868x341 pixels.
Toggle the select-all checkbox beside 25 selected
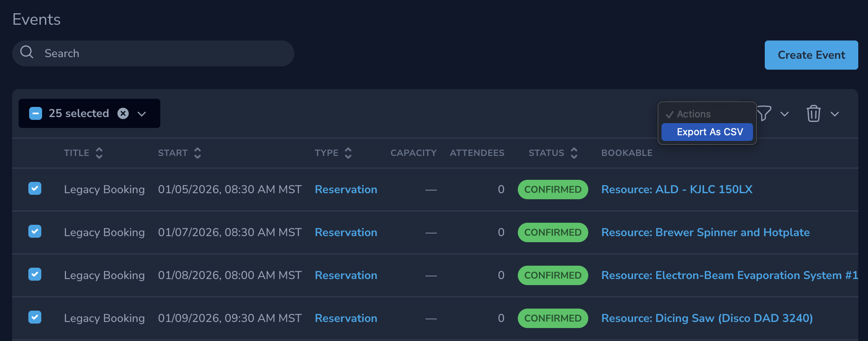pyautogui.click(x=36, y=113)
